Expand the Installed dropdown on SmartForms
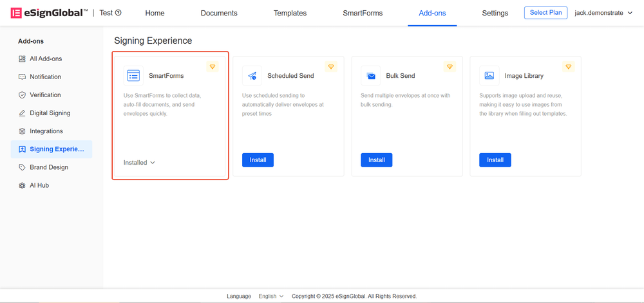The height and width of the screenshot is (303, 644). tap(140, 163)
